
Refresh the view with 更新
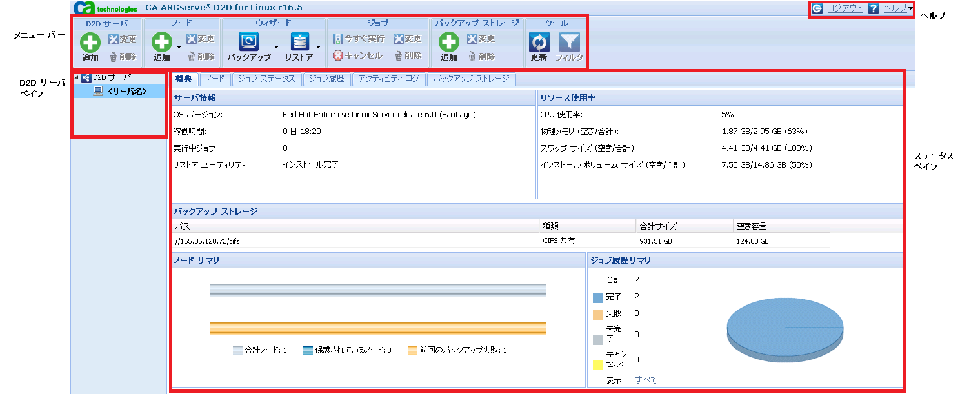[539, 48]
